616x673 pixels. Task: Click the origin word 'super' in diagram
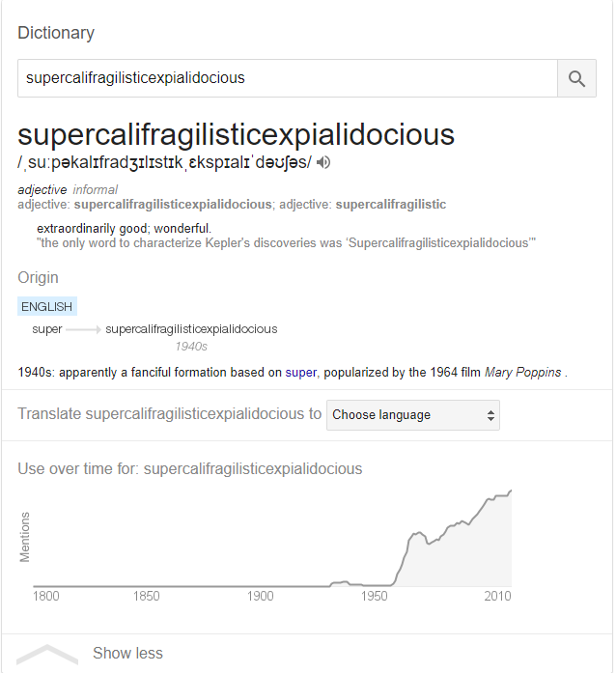coord(47,329)
